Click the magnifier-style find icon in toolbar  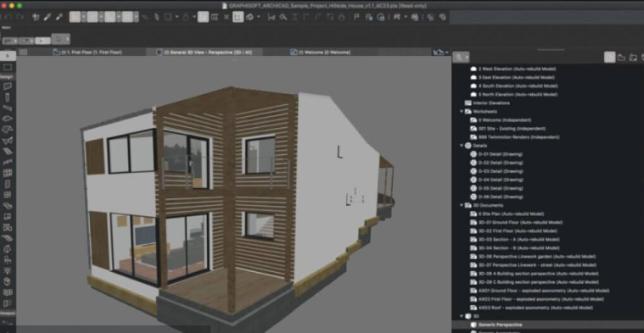(x=283, y=17)
